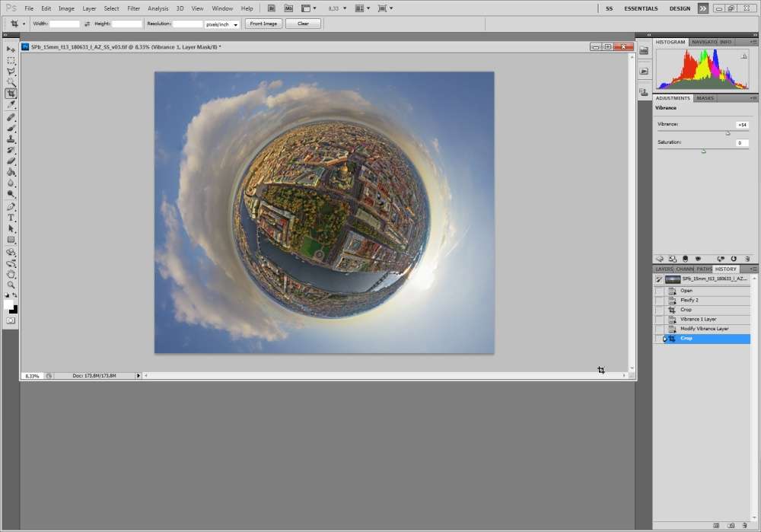Select the Type tool
Image resolution: width=761 pixels, height=532 pixels.
click(11, 218)
